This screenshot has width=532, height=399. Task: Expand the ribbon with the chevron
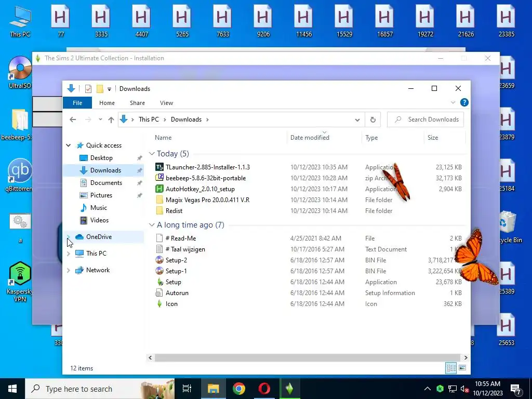point(453,102)
